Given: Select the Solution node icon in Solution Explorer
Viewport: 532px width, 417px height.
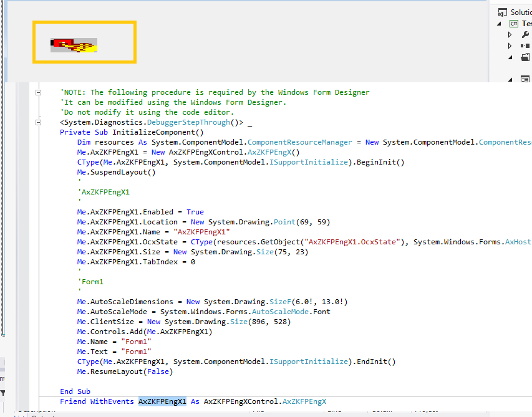Looking at the screenshot, I should pos(502,12).
